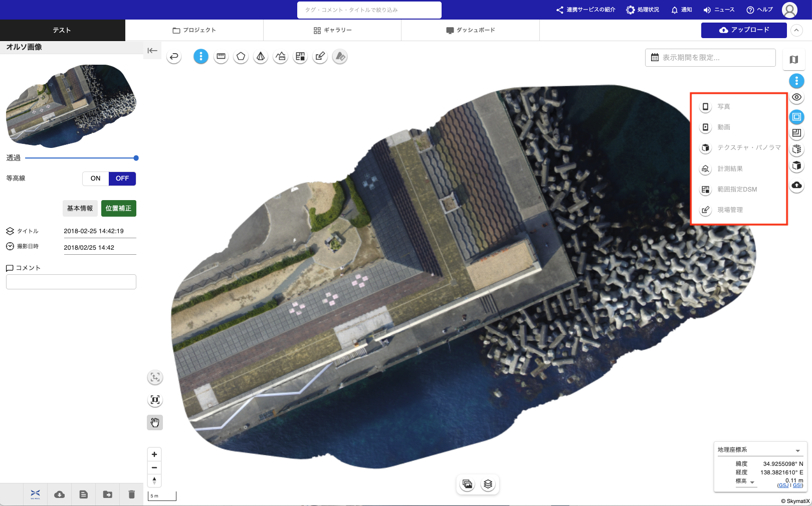The width and height of the screenshot is (812, 506).
Task: Select the polygon area measurement tool
Action: pyautogui.click(x=241, y=57)
